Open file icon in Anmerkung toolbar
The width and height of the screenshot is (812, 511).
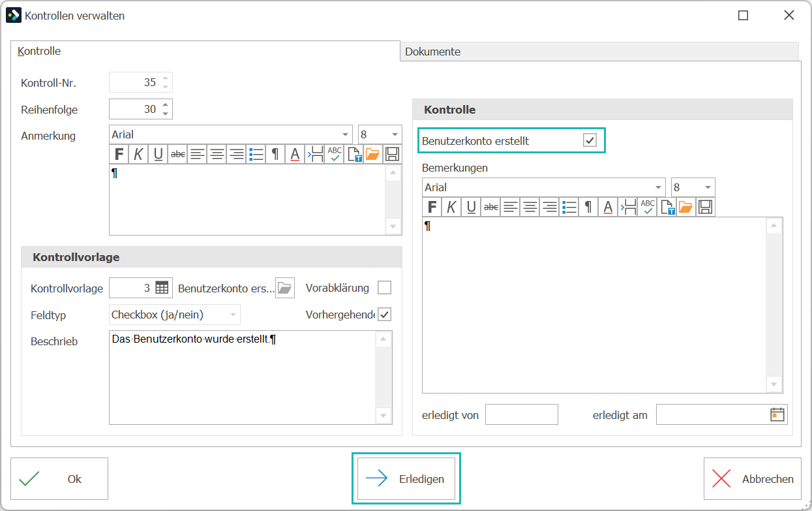click(x=372, y=154)
